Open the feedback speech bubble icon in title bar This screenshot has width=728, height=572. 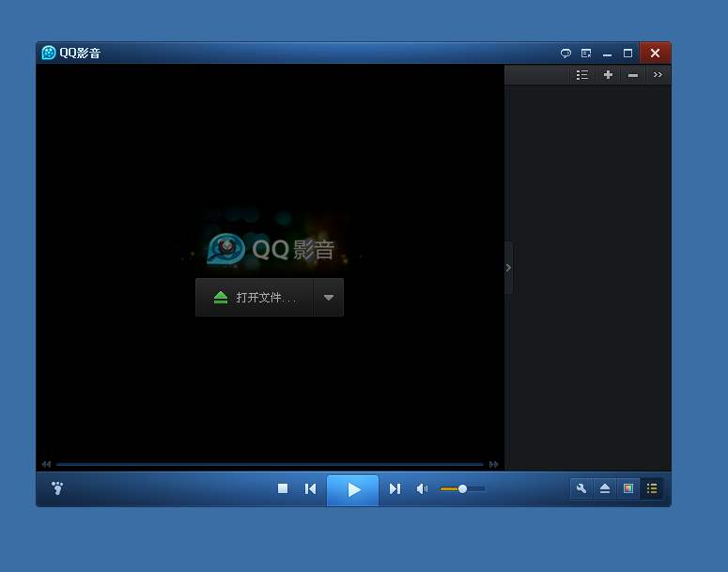coord(565,54)
